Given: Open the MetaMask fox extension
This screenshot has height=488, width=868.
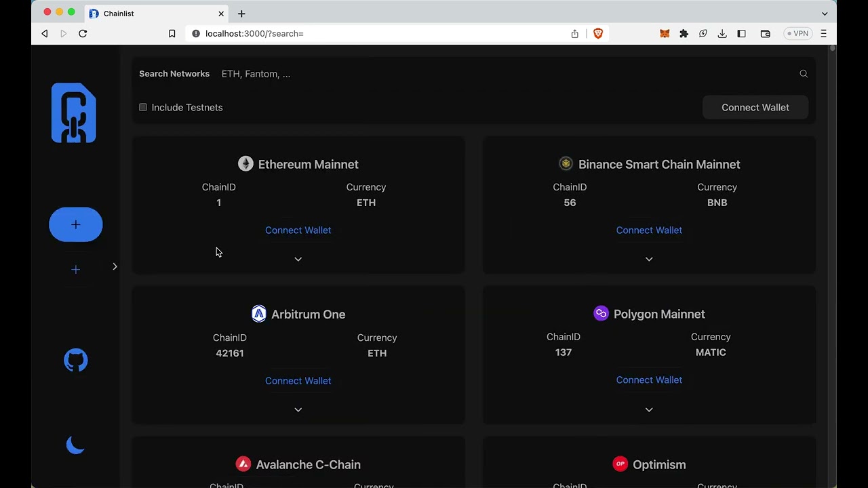Looking at the screenshot, I should [x=665, y=33].
